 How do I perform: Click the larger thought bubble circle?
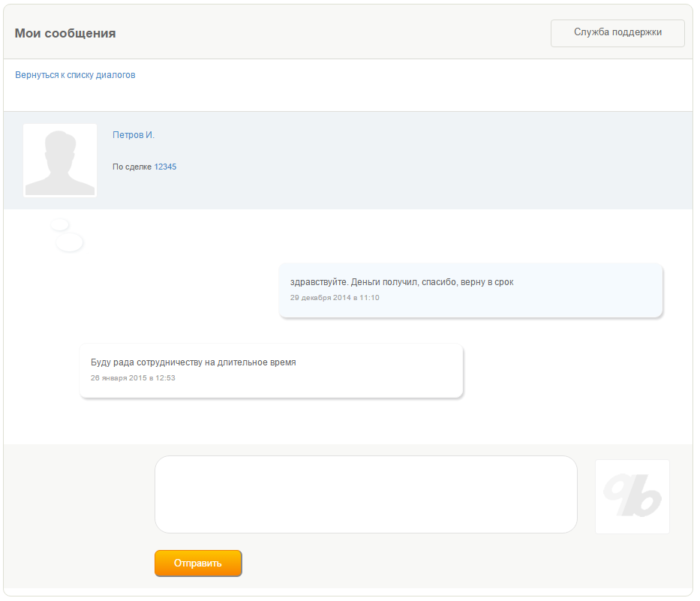[70, 242]
